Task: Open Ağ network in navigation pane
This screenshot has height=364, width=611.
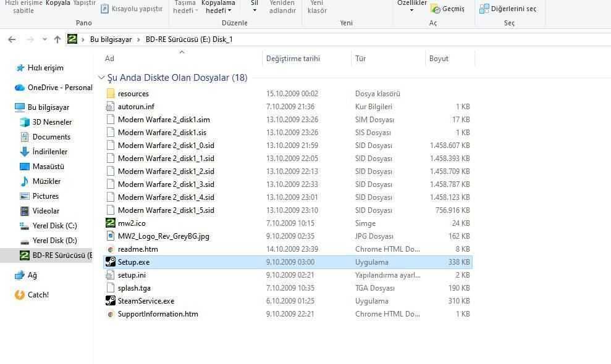Action: click(32, 275)
